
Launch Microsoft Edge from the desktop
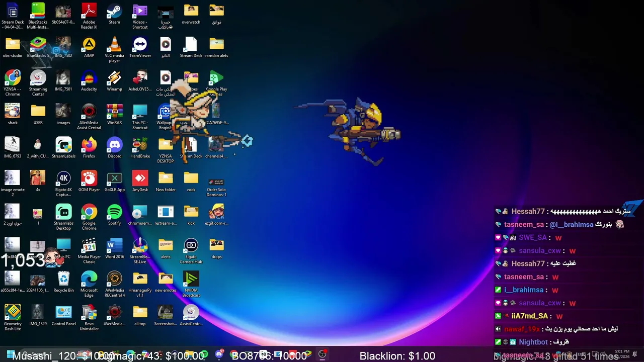pos(89,285)
